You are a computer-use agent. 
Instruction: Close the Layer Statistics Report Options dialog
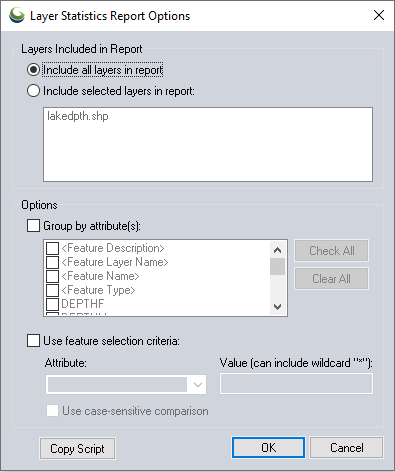(x=379, y=15)
